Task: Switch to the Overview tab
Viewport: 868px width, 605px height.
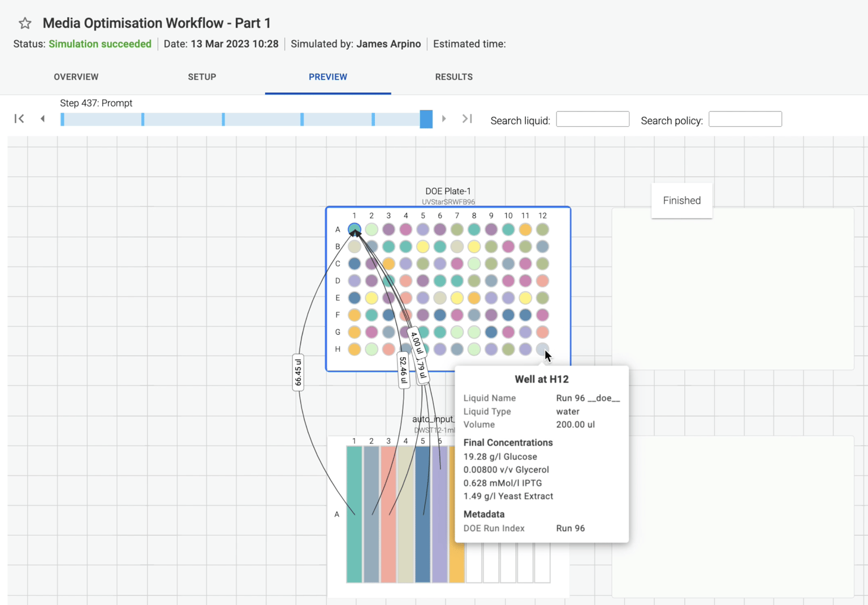Action: (76, 77)
